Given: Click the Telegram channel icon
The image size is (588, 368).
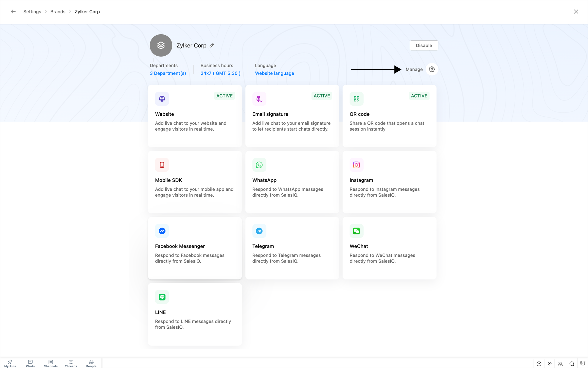Looking at the screenshot, I should coord(259,231).
